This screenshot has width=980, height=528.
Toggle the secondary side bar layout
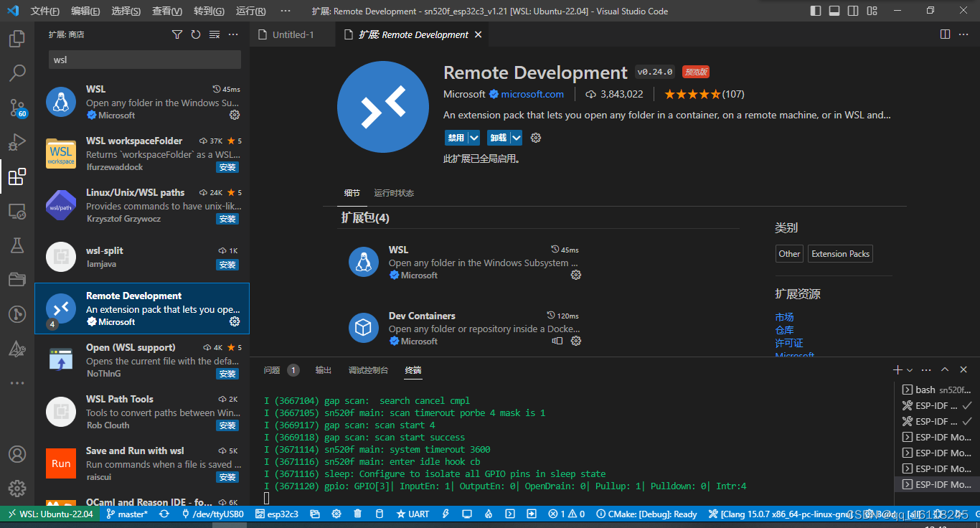(853, 11)
